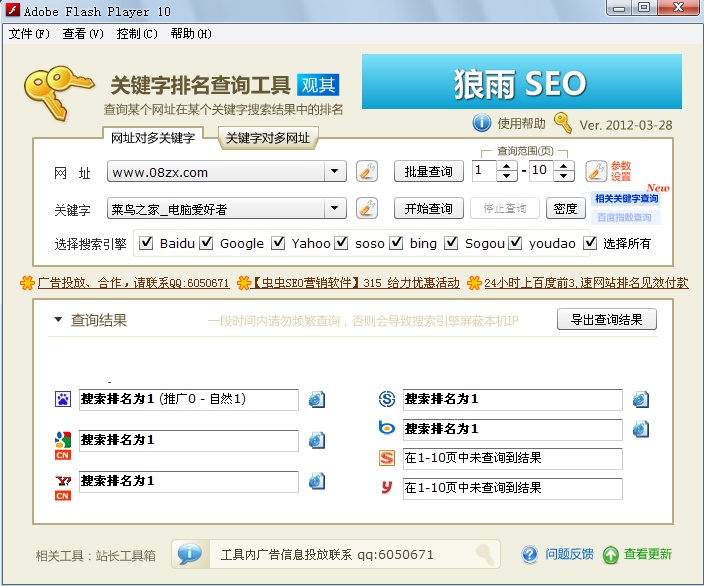Open Yahoo CN result page via browser icon
The height and width of the screenshot is (586, 704).
point(317,481)
